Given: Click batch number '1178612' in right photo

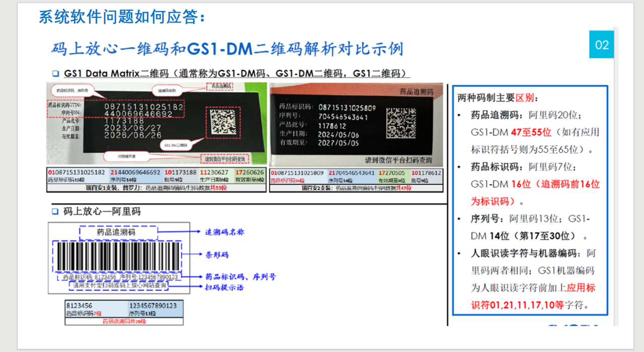Looking at the screenshot, I should pos(332,126).
